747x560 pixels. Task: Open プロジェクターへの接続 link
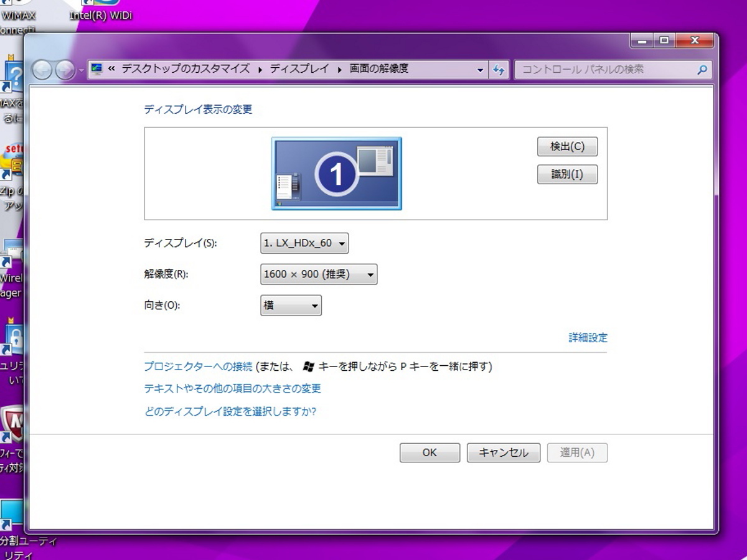[198, 366]
